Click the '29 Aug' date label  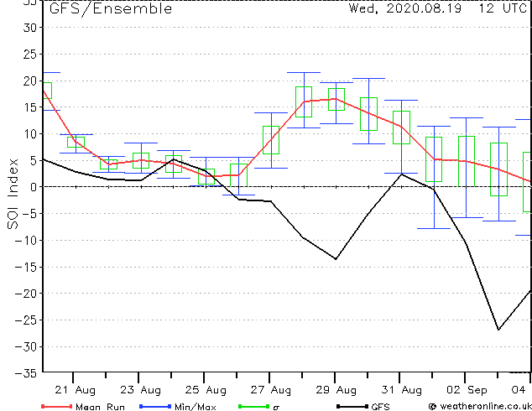(336, 390)
